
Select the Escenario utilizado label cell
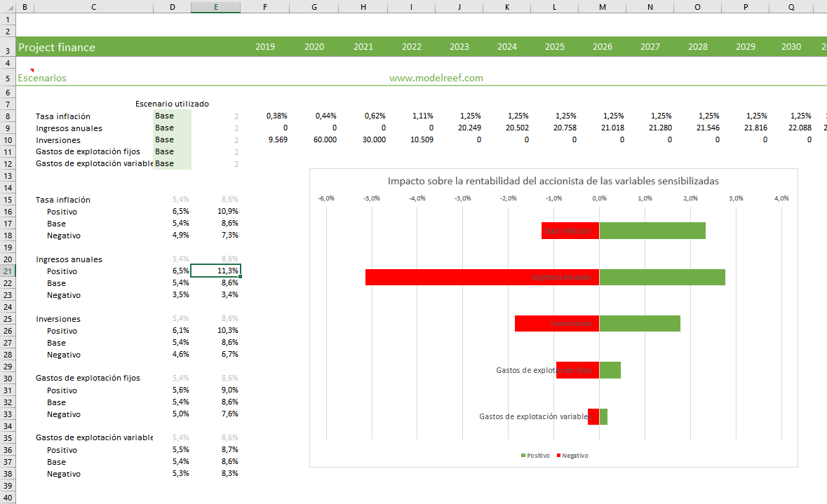(172, 104)
